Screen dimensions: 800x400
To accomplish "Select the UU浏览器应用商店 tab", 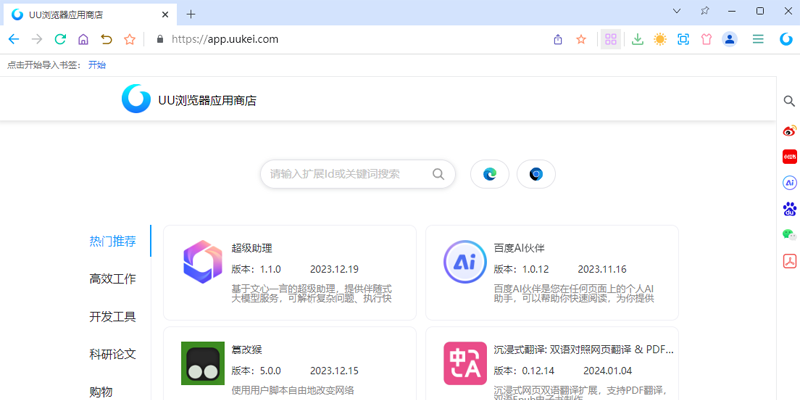I will [90, 15].
